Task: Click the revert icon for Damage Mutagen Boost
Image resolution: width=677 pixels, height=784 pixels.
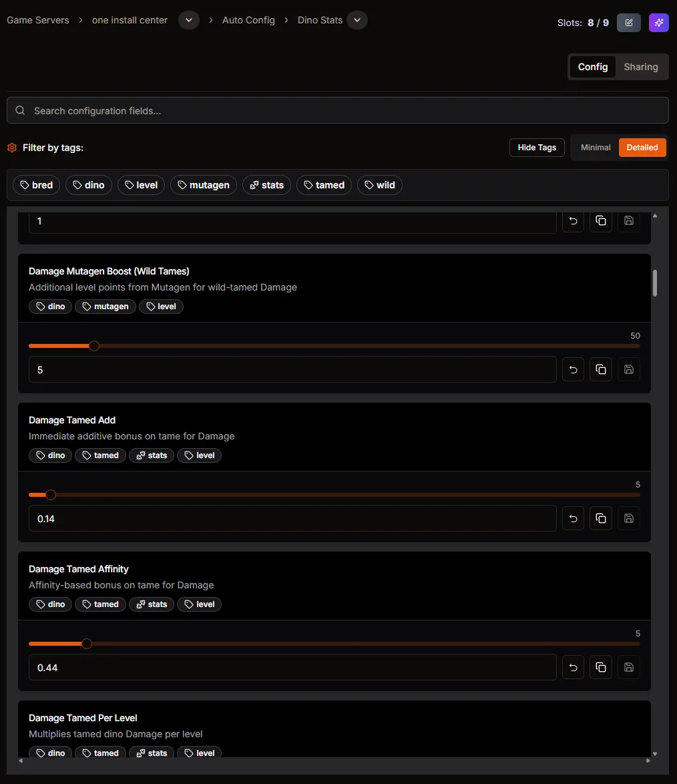Action: (x=573, y=369)
